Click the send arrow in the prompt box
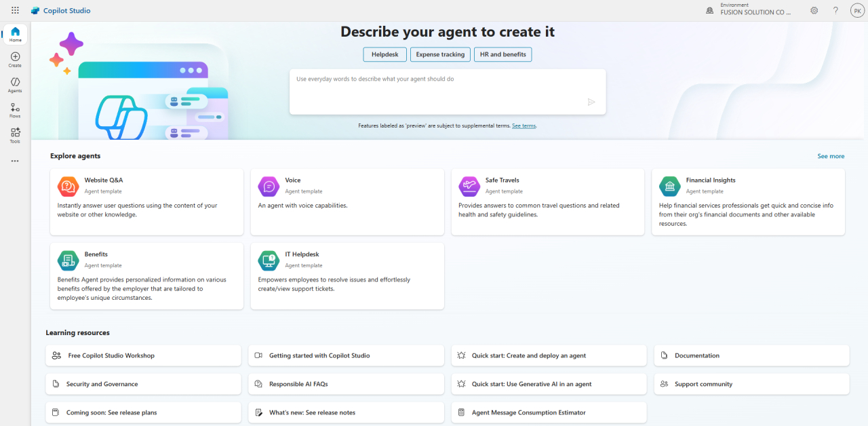The width and height of the screenshot is (868, 426). (591, 102)
